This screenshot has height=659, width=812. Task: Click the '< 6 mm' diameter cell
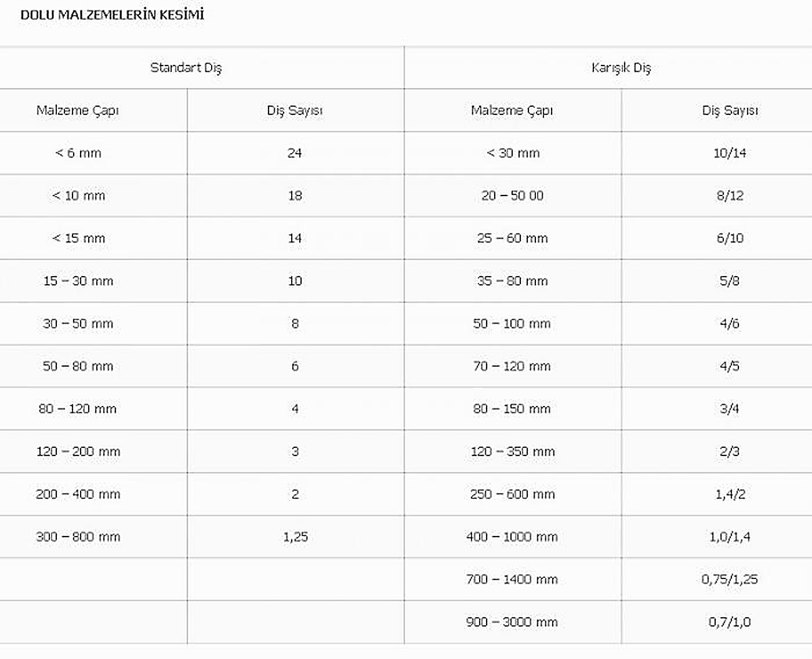coord(78,153)
